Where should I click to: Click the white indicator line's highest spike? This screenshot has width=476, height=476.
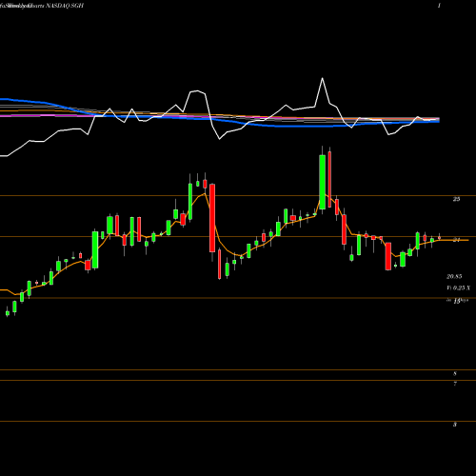click(x=323, y=78)
